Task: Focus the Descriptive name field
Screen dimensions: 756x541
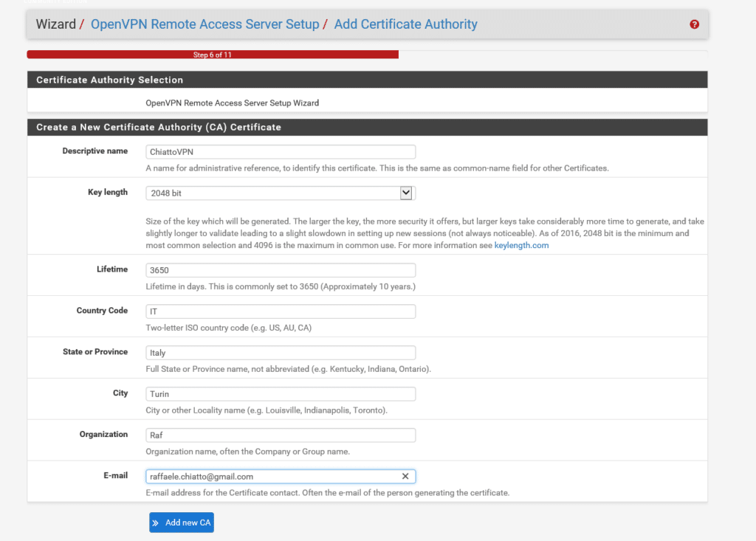Action: [x=281, y=152]
